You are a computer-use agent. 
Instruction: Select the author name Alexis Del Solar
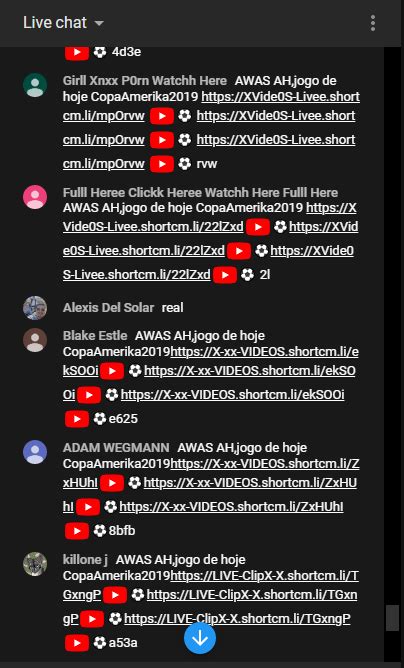(108, 308)
